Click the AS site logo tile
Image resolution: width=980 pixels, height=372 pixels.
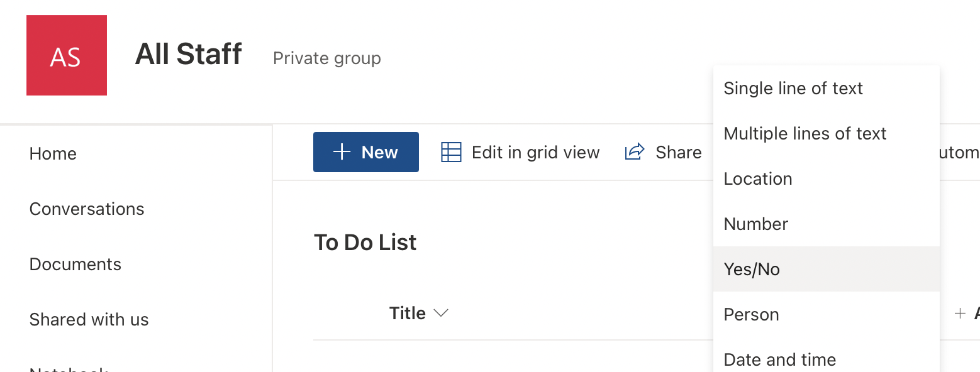click(66, 55)
